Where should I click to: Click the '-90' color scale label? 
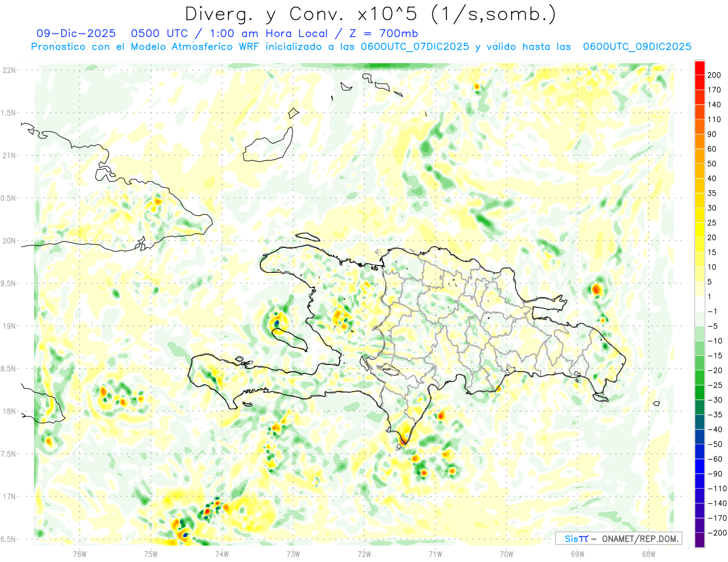pyautogui.click(x=716, y=474)
